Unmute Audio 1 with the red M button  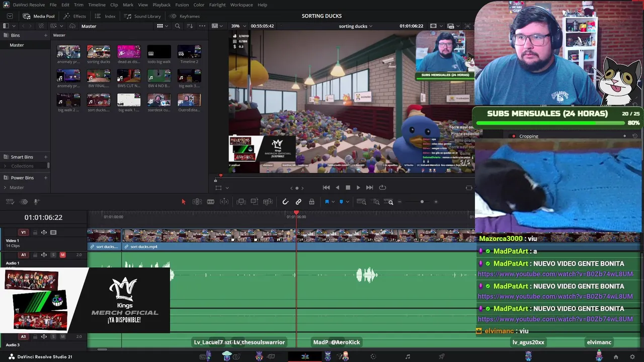pyautogui.click(x=62, y=255)
